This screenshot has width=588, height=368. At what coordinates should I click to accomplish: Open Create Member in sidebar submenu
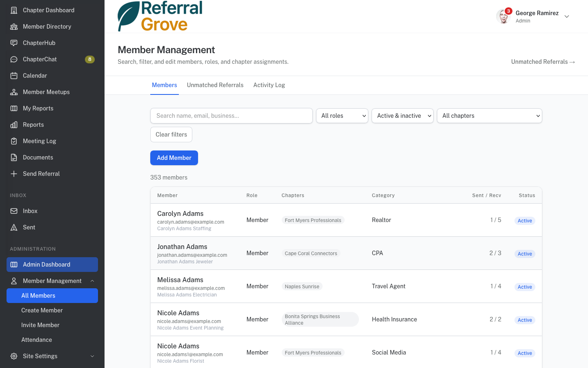tap(52, 310)
